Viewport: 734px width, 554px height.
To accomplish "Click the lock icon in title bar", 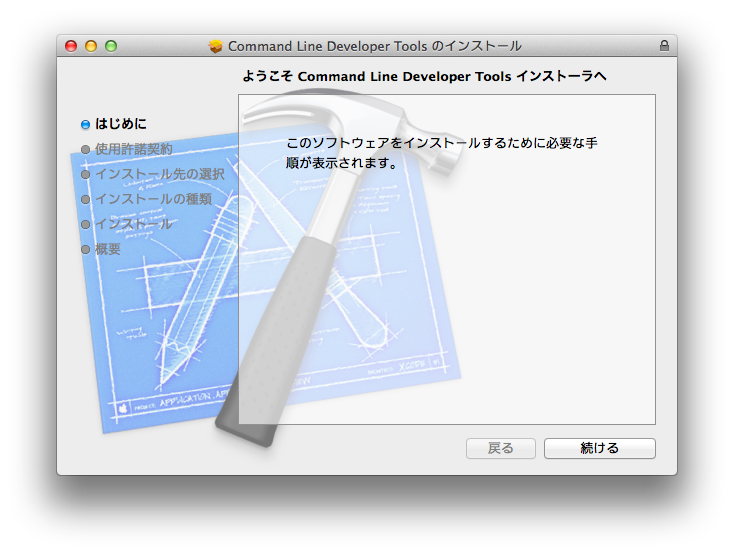I will 664,46.
